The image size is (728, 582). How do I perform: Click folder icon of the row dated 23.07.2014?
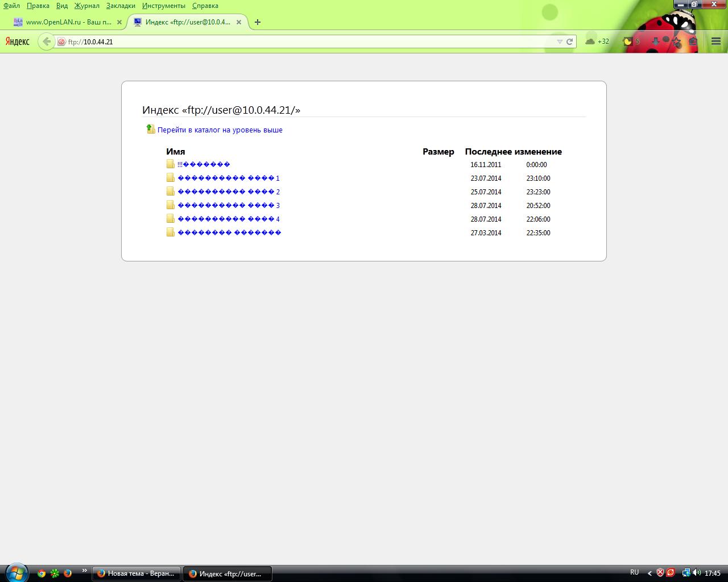[171, 177]
